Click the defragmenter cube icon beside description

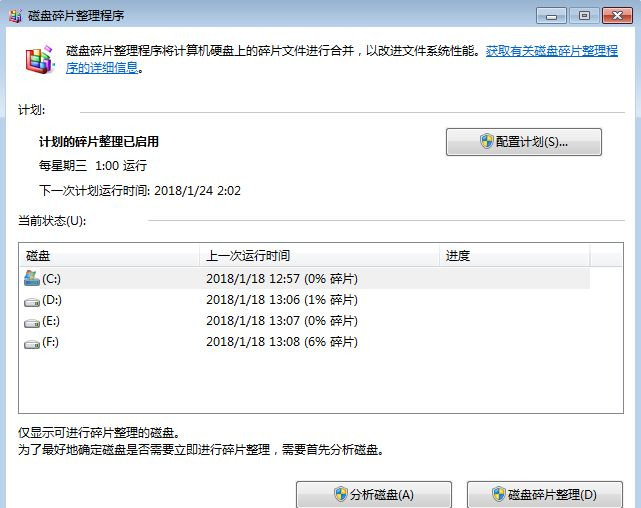[x=40, y=60]
